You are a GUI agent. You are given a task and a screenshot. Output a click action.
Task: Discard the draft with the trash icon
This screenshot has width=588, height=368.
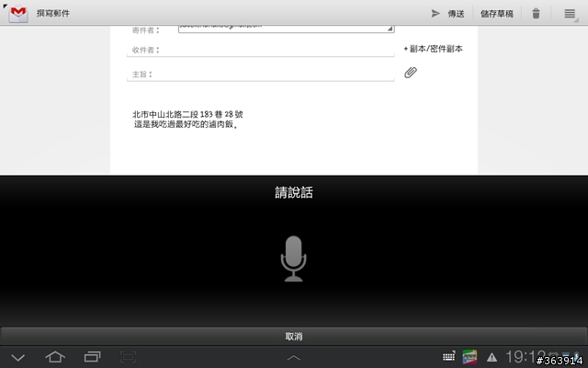tap(537, 14)
